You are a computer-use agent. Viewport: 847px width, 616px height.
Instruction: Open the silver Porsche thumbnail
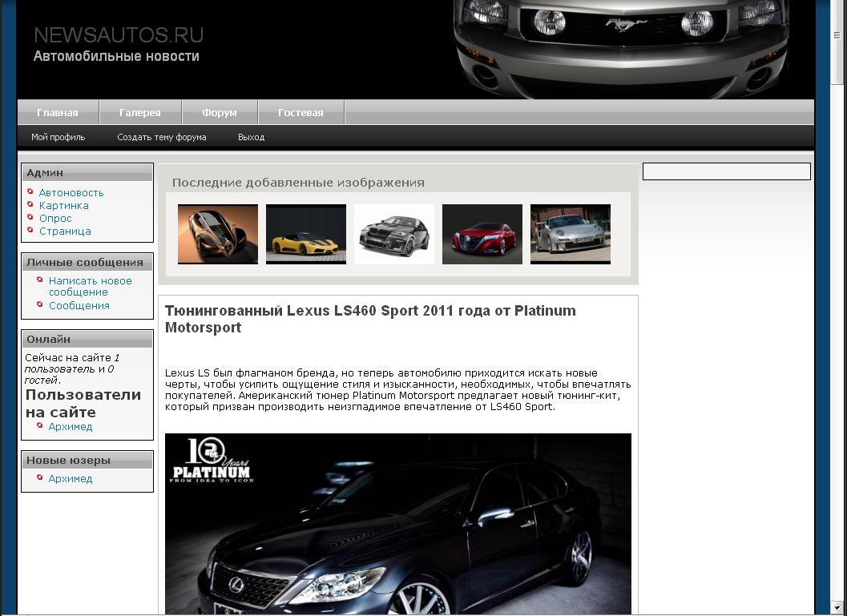(571, 234)
